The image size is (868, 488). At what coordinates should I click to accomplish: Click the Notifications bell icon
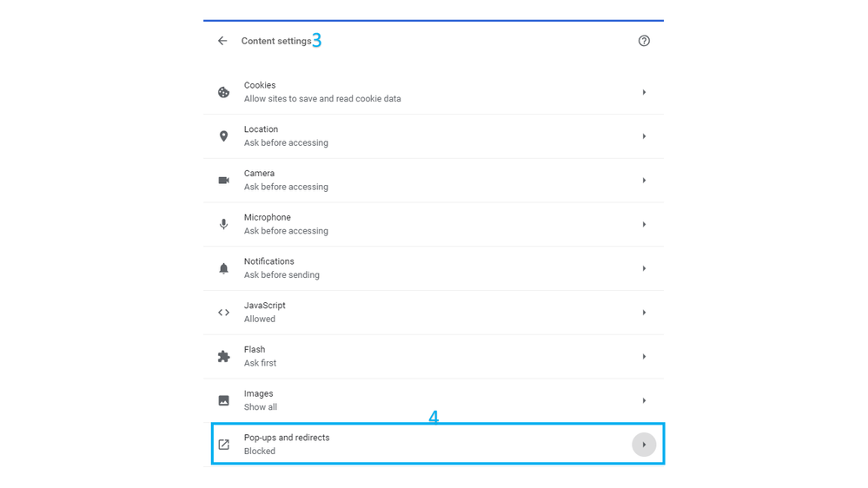(x=223, y=268)
